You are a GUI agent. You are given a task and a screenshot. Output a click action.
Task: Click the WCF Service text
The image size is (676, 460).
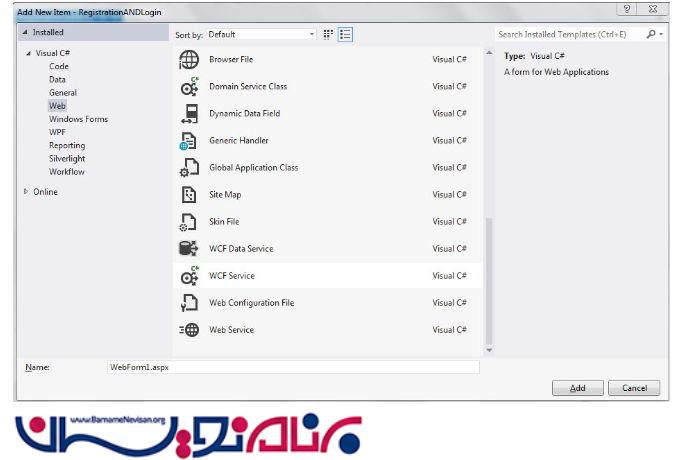[232, 275]
